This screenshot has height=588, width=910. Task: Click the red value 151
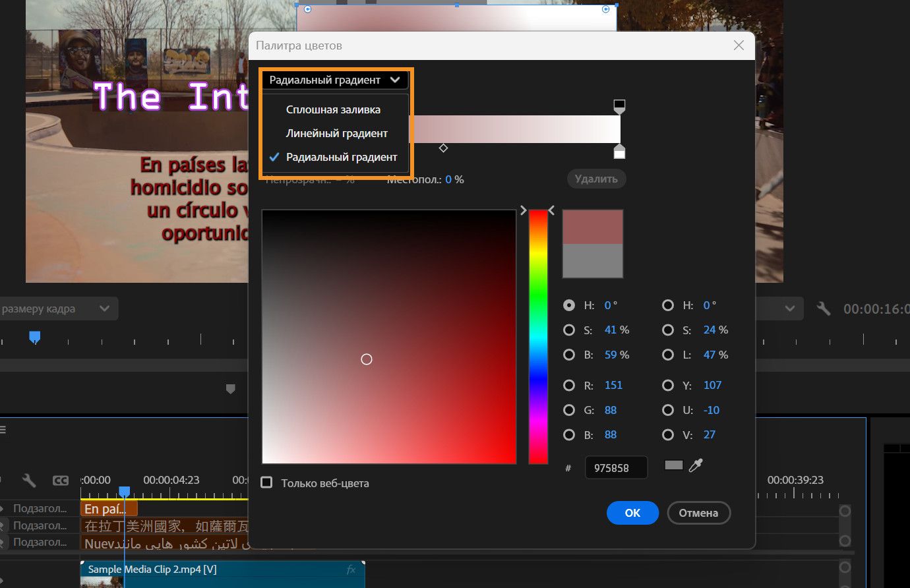click(x=613, y=385)
